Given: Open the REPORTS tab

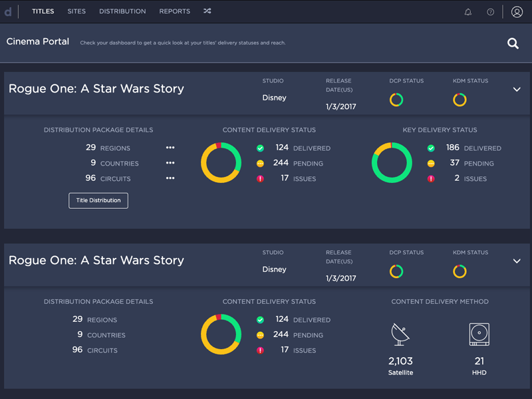Looking at the screenshot, I should tap(175, 11).
